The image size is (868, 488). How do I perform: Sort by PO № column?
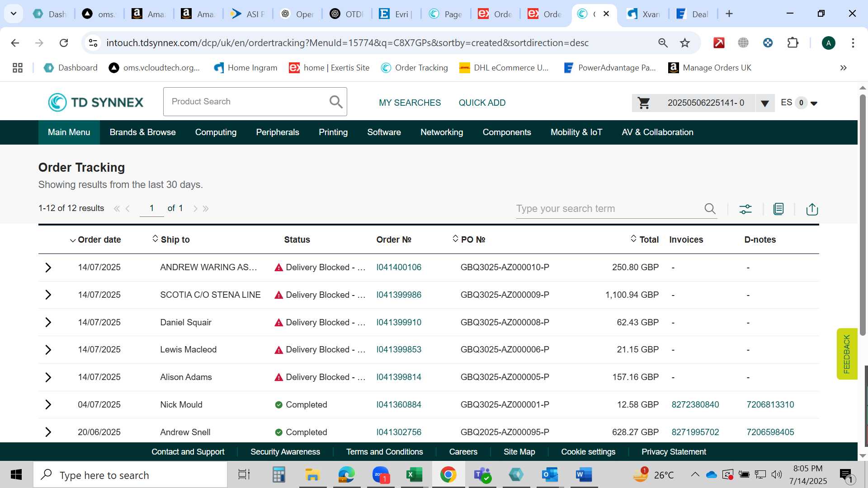tap(469, 239)
